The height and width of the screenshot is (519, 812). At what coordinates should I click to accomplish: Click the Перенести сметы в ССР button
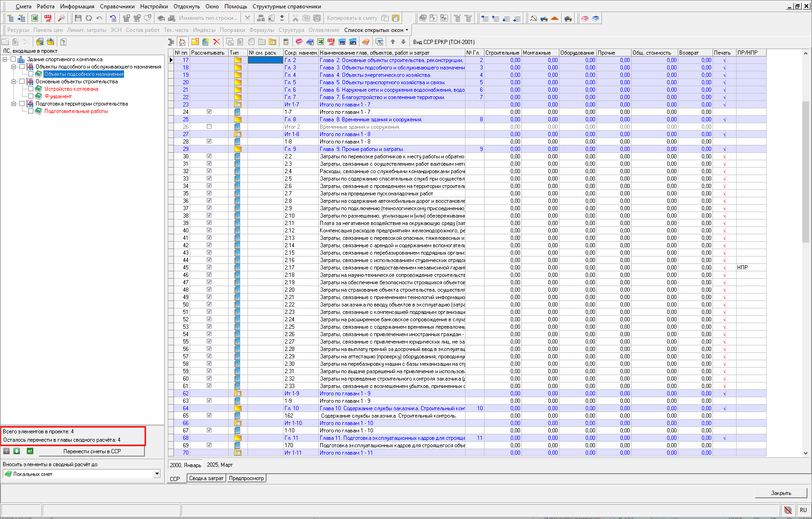(x=92, y=451)
